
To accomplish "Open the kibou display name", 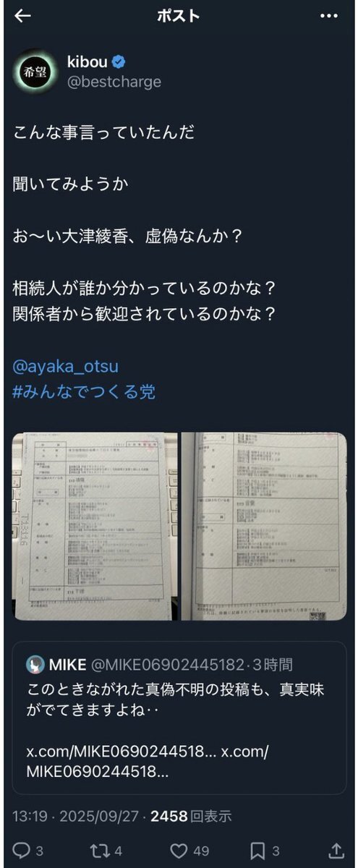I will (89, 62).
